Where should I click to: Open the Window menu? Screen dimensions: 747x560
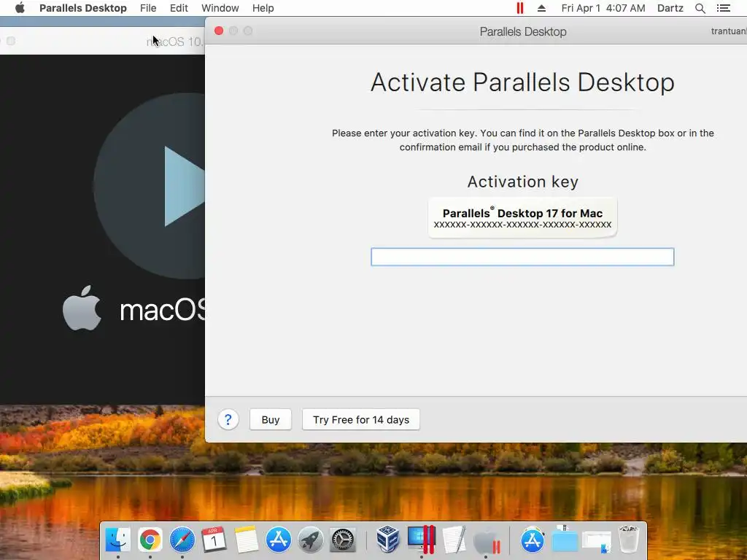tap(220, 8)
